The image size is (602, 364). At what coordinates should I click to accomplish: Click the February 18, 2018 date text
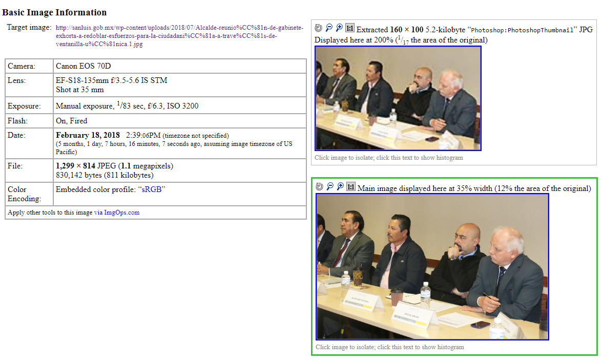coord(88,135)
